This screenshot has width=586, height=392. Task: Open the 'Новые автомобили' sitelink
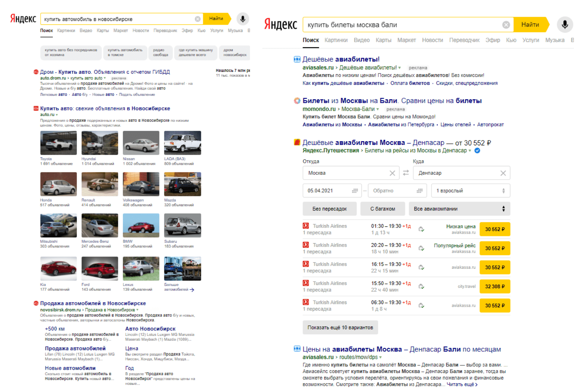70,368
